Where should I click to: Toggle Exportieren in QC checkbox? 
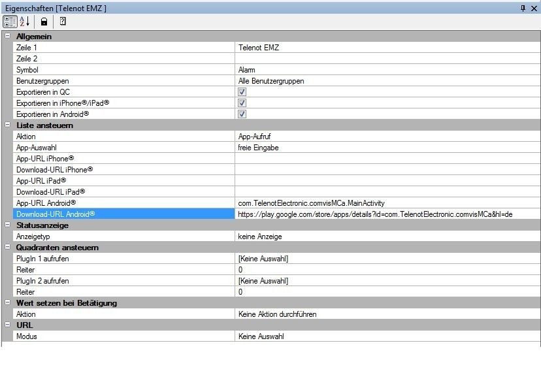[242, 91]
